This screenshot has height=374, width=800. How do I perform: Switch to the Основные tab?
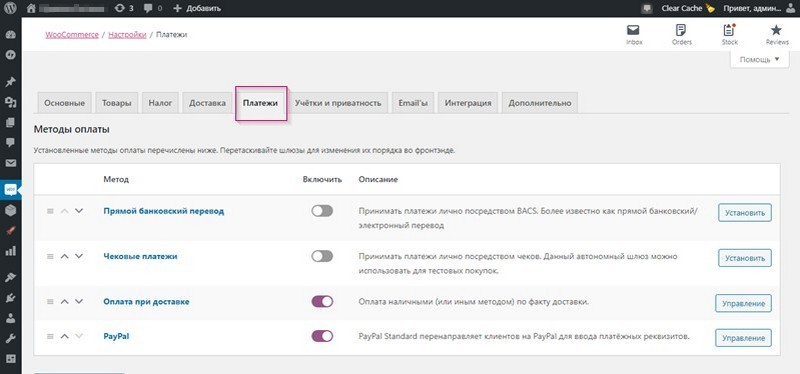64,103
